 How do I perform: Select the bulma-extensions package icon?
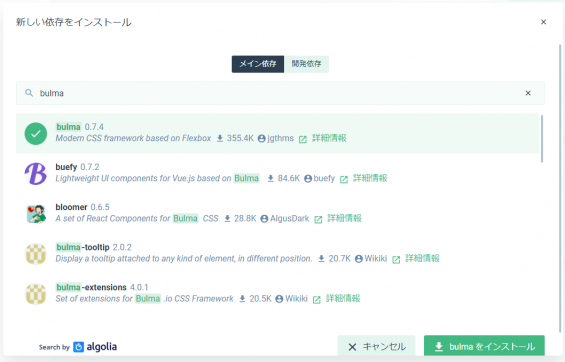pos(36,294)
